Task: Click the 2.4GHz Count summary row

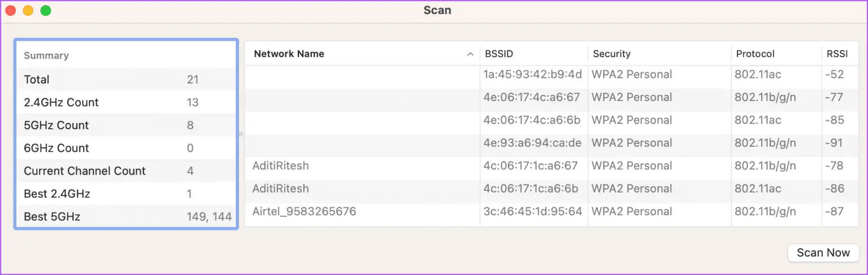Action: (x=126, y=102)
